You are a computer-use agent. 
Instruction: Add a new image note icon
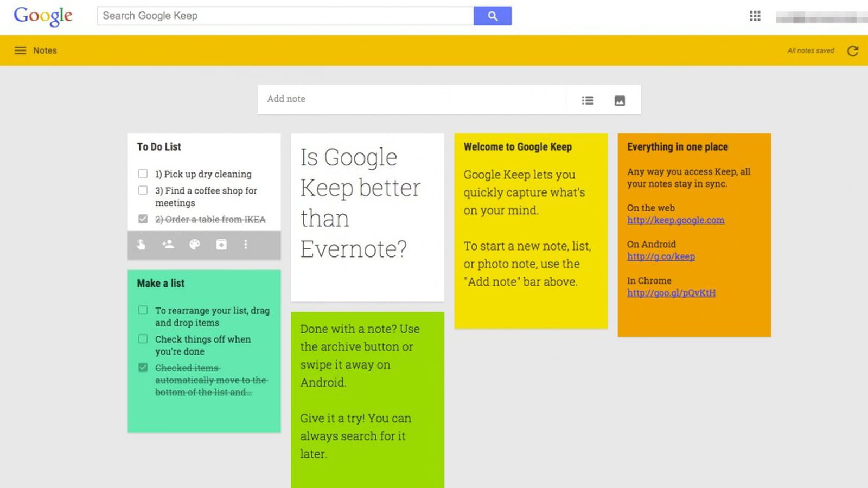[620, 100]
